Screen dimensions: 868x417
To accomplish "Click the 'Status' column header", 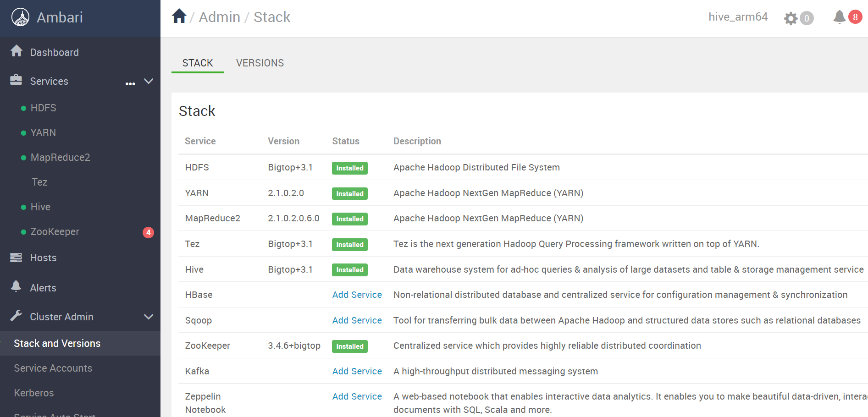I will pos(346,141).
